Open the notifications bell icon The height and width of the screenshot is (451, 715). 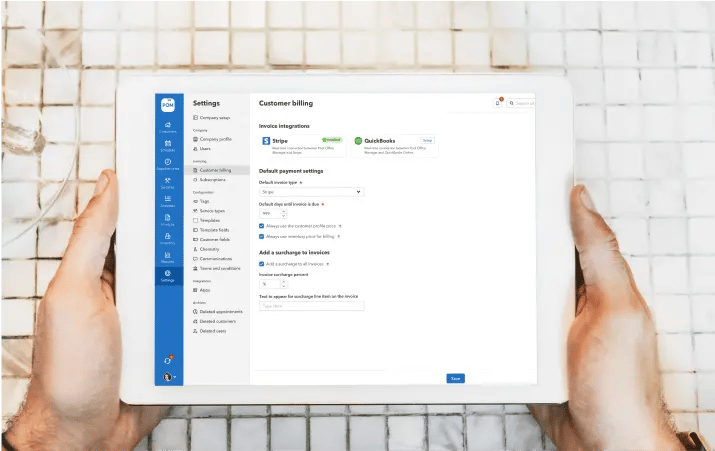tap(498, 102)
